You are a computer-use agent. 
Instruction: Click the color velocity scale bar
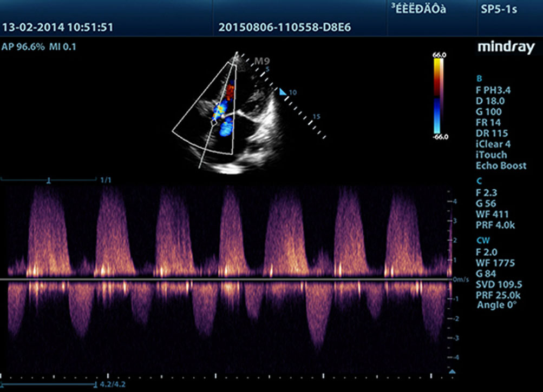coord(439,96)
